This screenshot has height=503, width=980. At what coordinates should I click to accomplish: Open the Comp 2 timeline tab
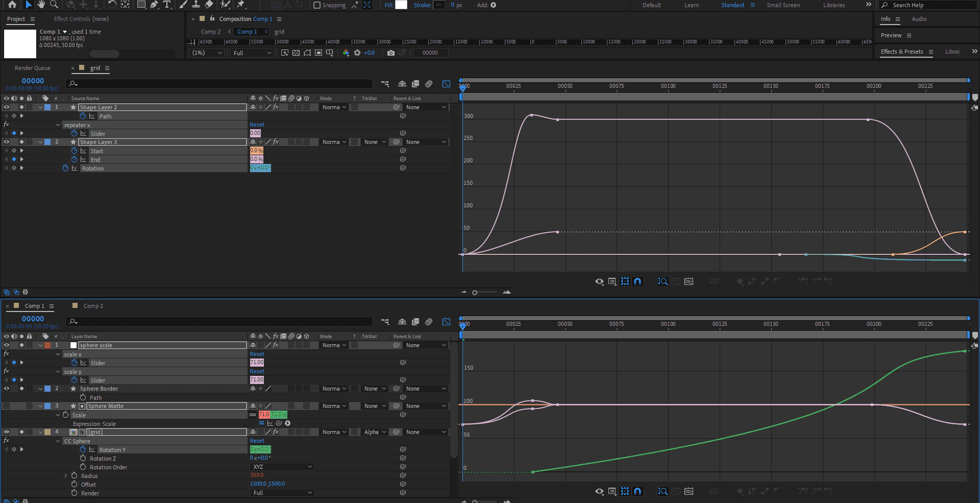click(x=93, y=306)
